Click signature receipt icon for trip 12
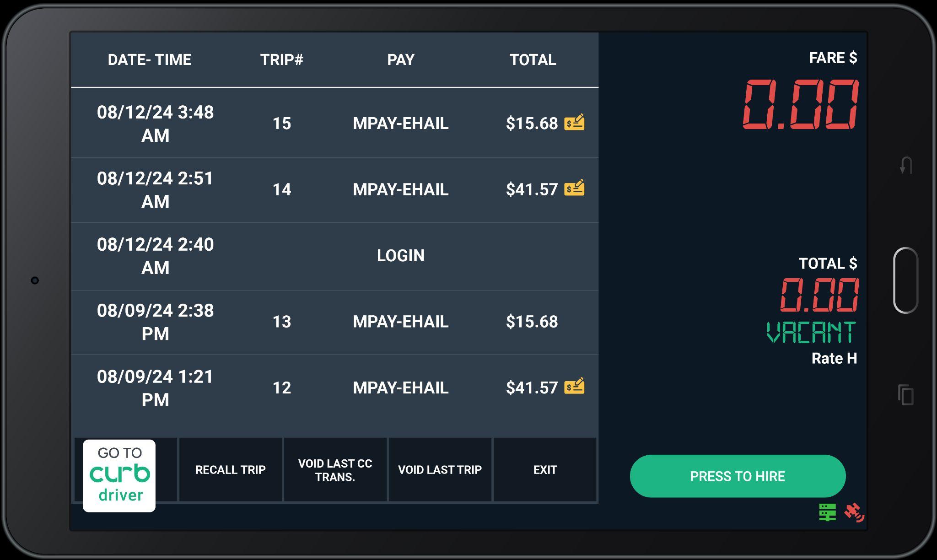Image resolution: width=937 pixels, height=560 pixels. (574, 387)
